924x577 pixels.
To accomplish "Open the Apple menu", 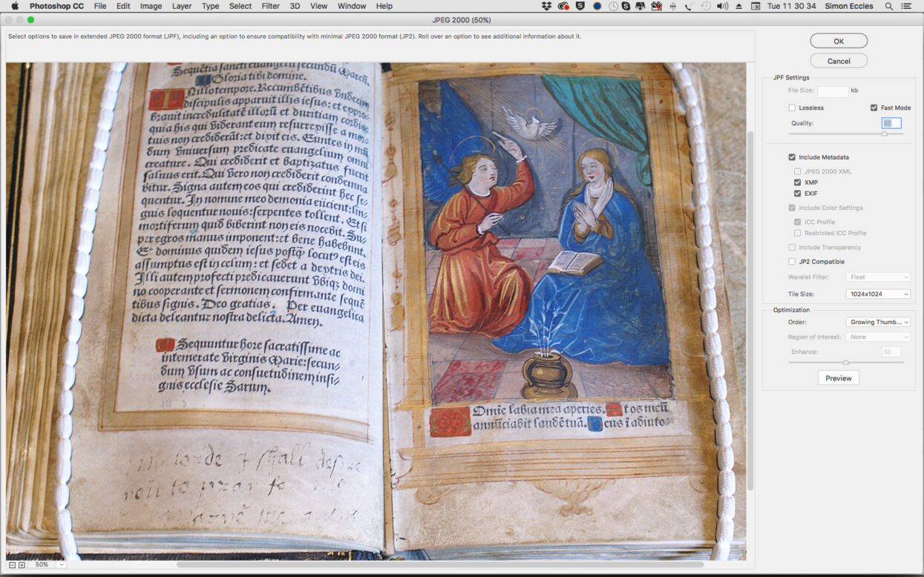I will point(14,6).
